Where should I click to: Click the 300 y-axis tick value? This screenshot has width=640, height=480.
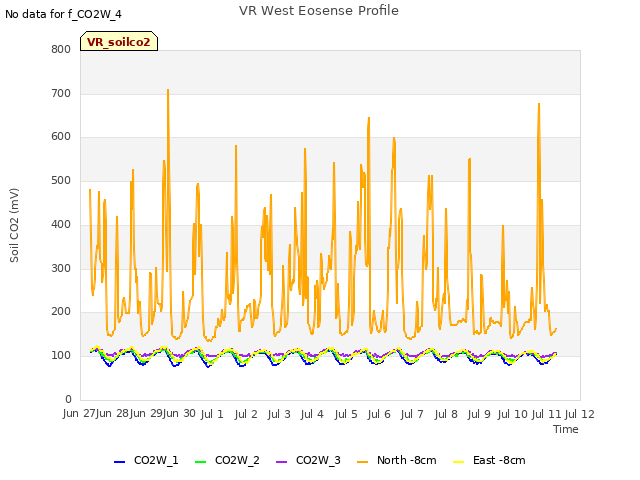61,269
